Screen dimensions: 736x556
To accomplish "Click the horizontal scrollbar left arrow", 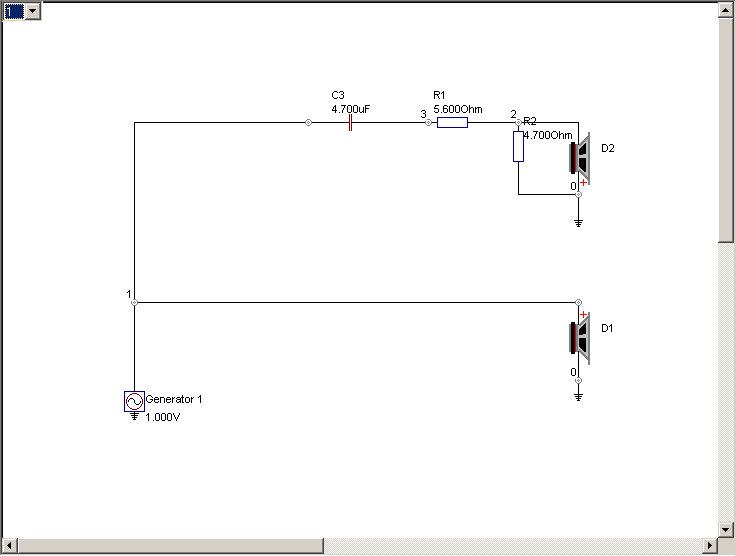I will [x=10, y=546].
